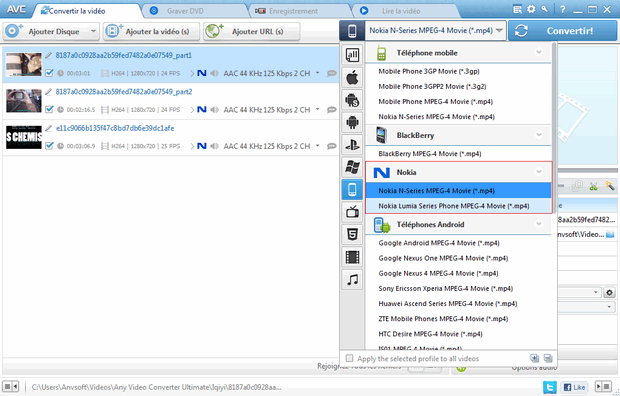Click the key registration icon in title bar
Viewport: 620px width, 396px height.
(x=545, y=9)
